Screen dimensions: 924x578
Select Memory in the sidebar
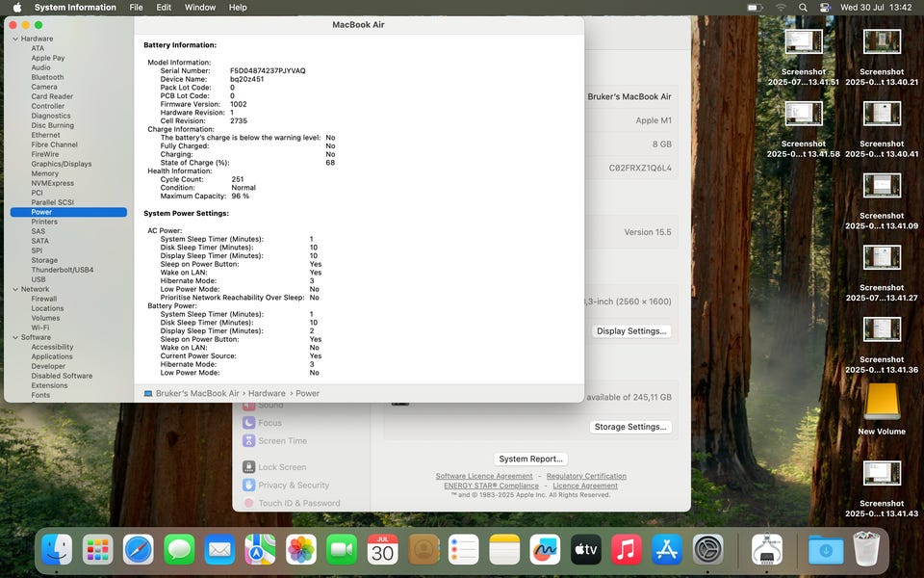click(x=45, y=173)
